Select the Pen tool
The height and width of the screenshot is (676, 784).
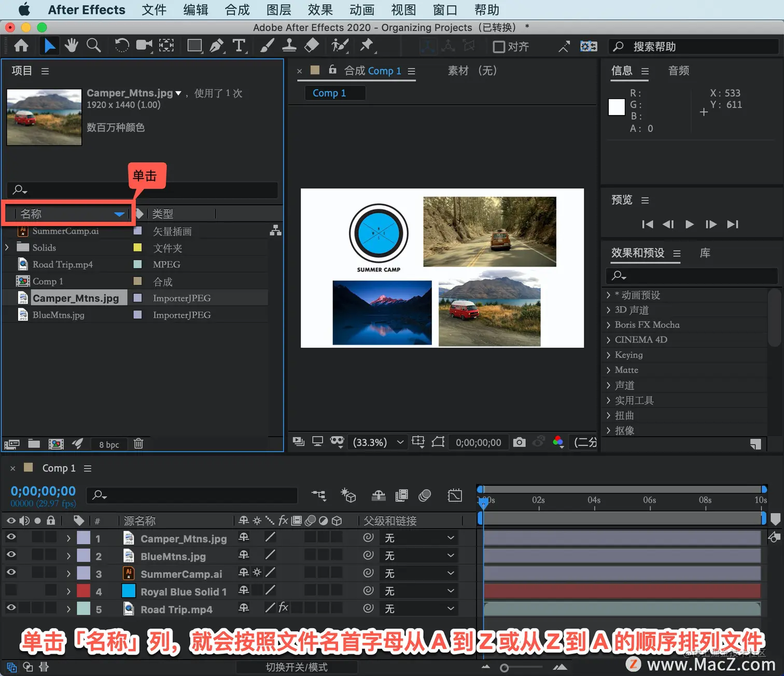[217, 46]
